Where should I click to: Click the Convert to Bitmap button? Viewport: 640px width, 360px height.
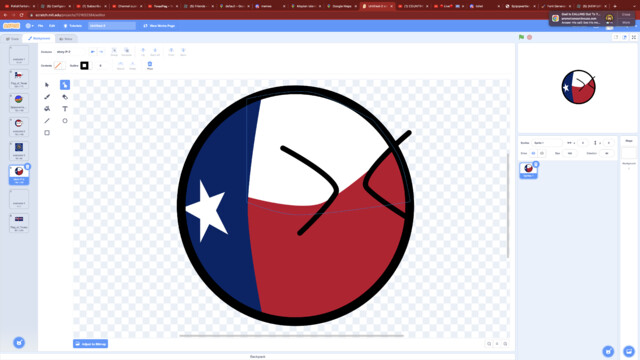91,344
